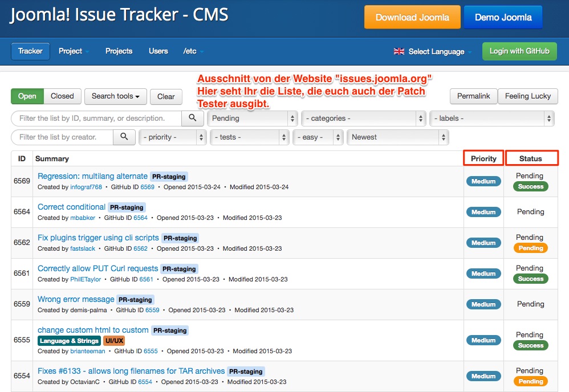Open issue 'Regression: multilang alternate'
Viewport: 569px width, 392px height.
click(92, 176)
